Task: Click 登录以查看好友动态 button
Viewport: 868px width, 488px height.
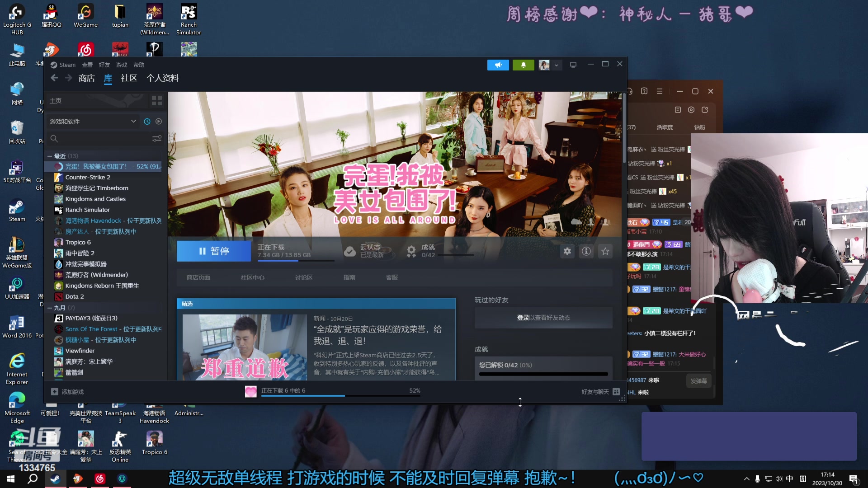Action: (x=543, y=318)
